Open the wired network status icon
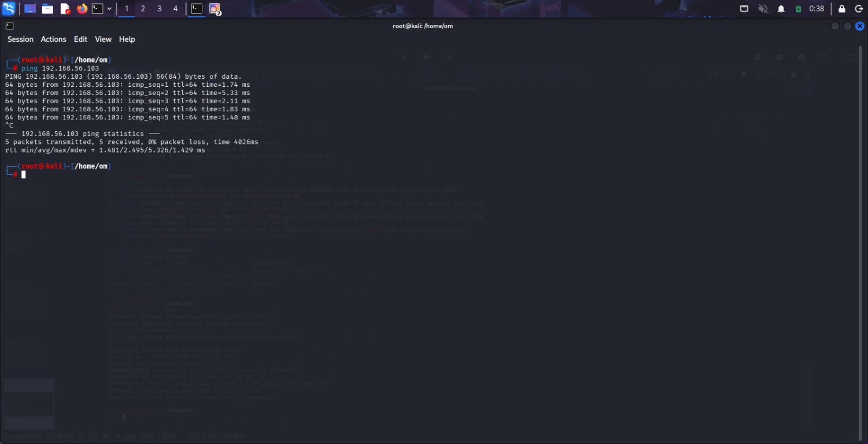868x444 pixels. pos(744,9)
